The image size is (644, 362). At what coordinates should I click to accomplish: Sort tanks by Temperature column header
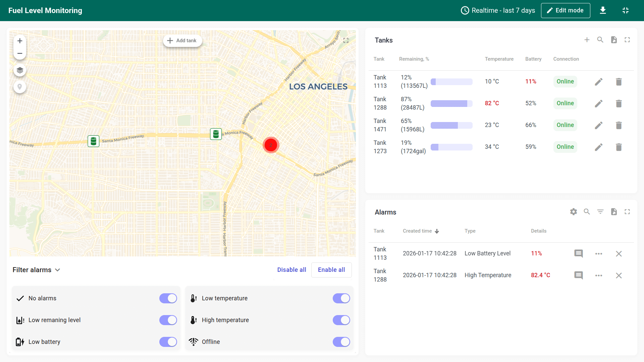pos(499,59)
